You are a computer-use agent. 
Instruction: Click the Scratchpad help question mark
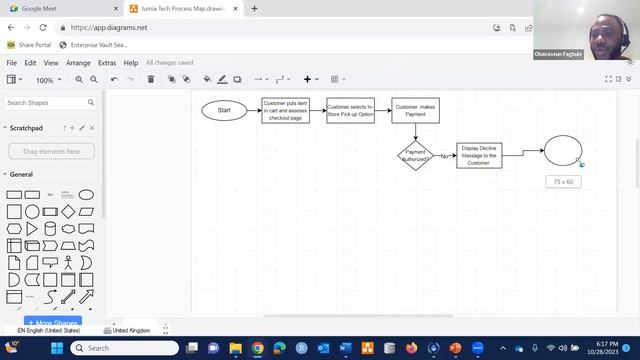click(x=64, y=128)
